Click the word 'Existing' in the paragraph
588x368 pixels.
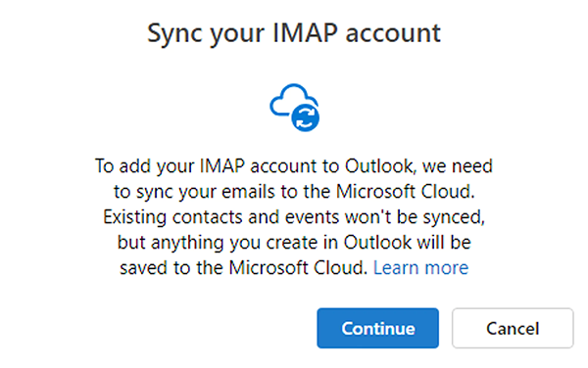pos(134,216)
